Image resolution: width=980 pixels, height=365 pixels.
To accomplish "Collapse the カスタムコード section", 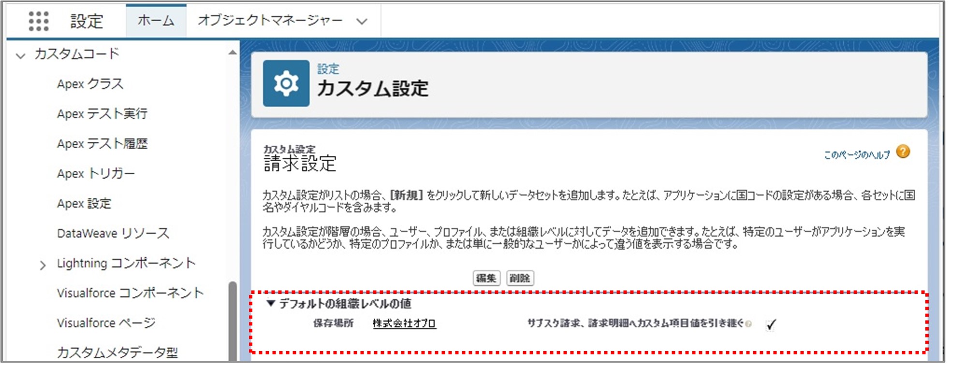I will tap(20, 55).
